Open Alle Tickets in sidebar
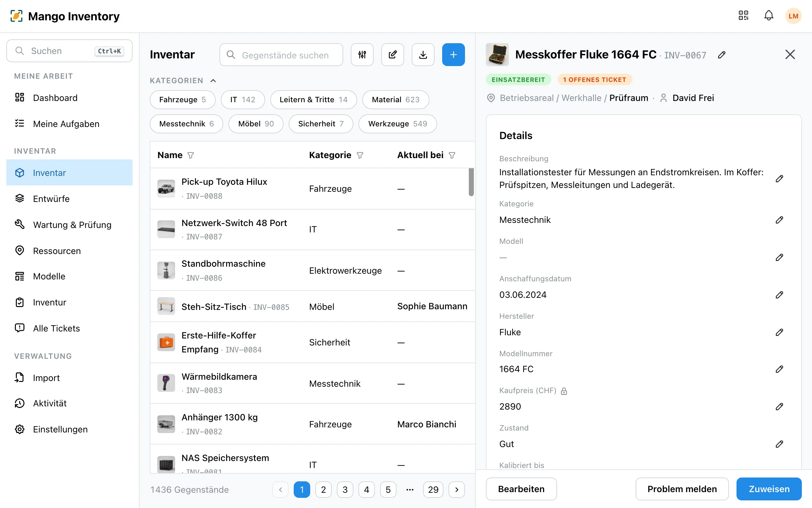This screenshot has height=508, width=812. pos(69,328)
